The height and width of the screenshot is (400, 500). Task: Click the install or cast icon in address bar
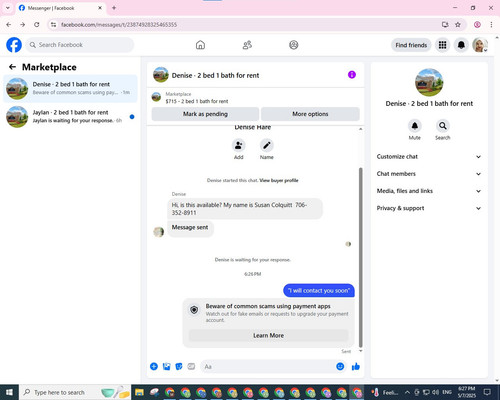pos(445,24)
